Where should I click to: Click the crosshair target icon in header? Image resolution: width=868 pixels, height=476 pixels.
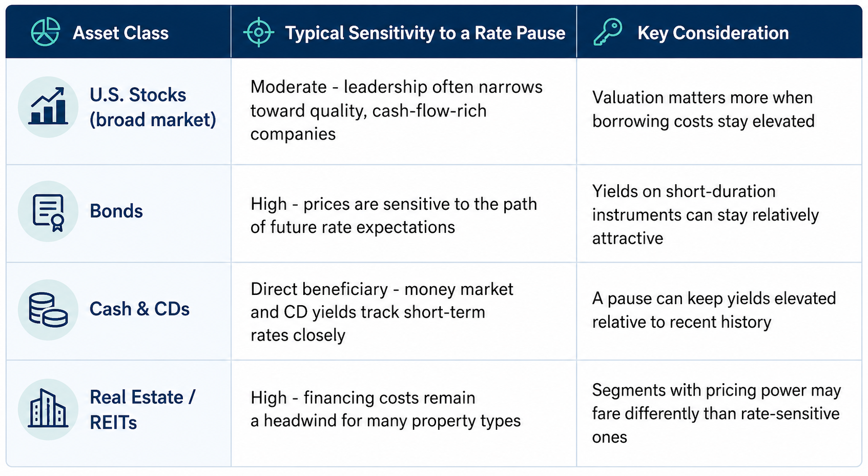tap(259, 32)
